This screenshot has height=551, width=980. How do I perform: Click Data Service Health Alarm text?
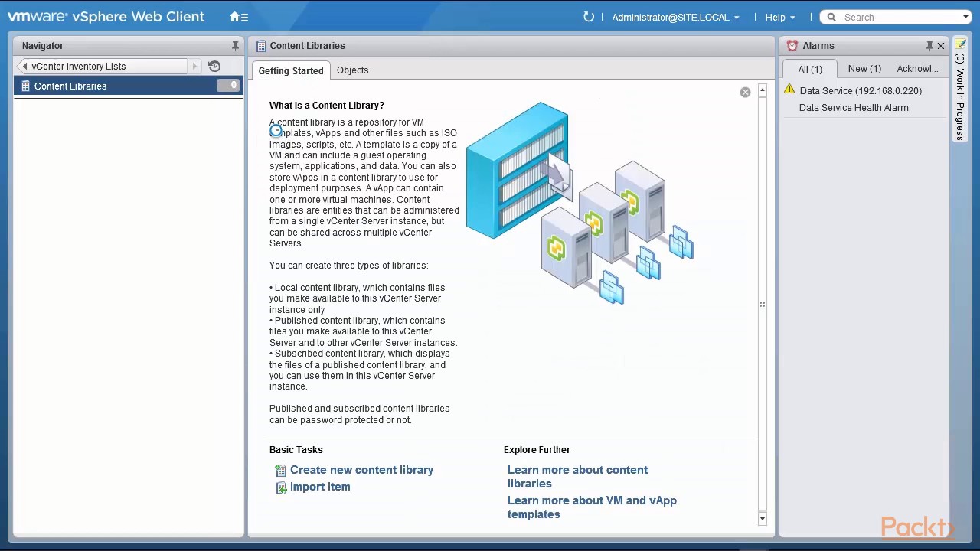tap(854, 108)
